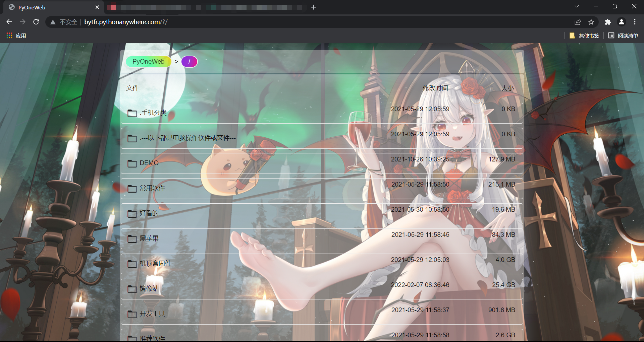Viewport: 644px width, 342px height.
Task: Open the 阅读清单 reading list
Action: coord(623,36)
